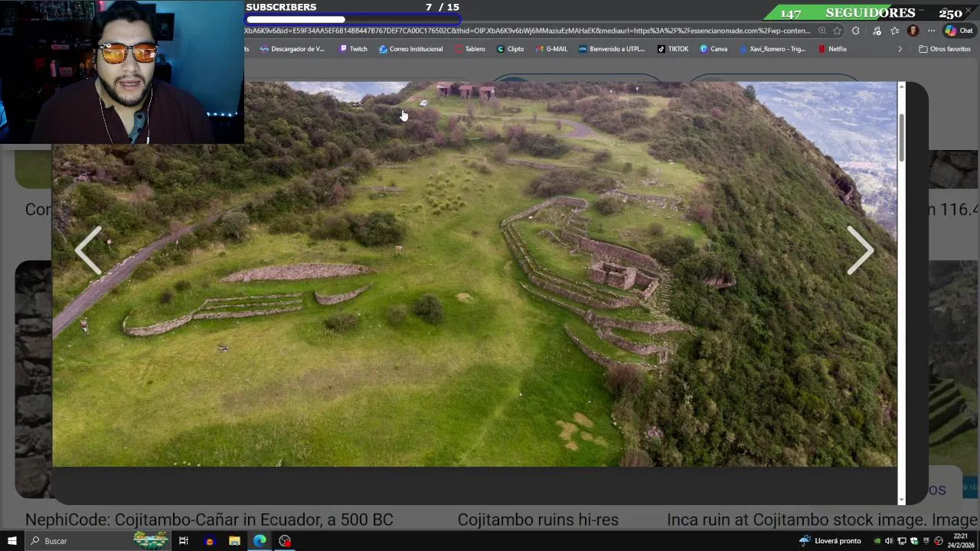Open the Descargador de V... bookmark
This screenshot has width=980, height=551.
pyautogui.click(x=292, y=49)
